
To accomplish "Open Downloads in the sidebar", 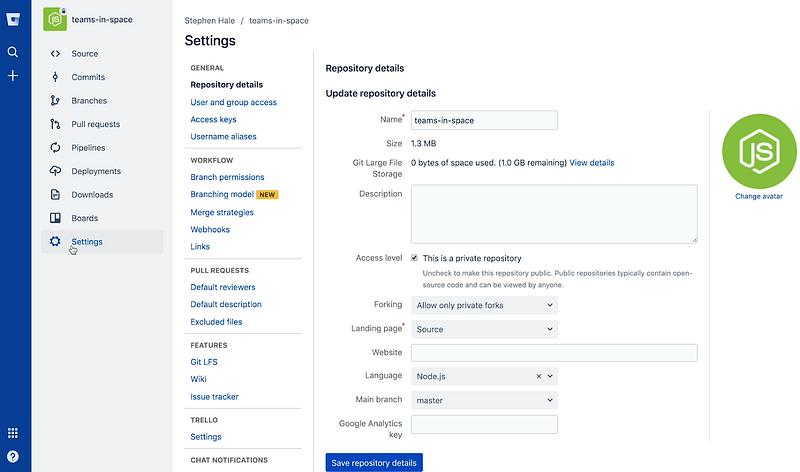I will point(92,194).
